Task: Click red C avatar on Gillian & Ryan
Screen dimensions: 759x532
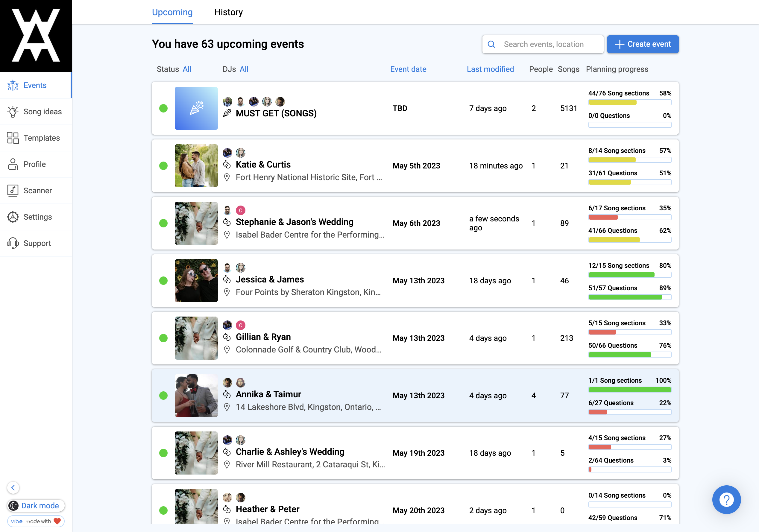Action: coord(241,325)
